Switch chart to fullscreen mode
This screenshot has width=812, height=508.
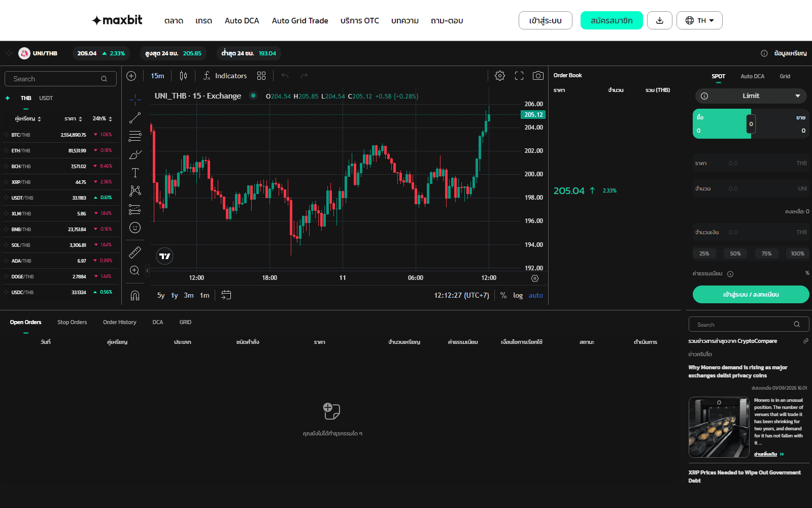tap(519, 76)
